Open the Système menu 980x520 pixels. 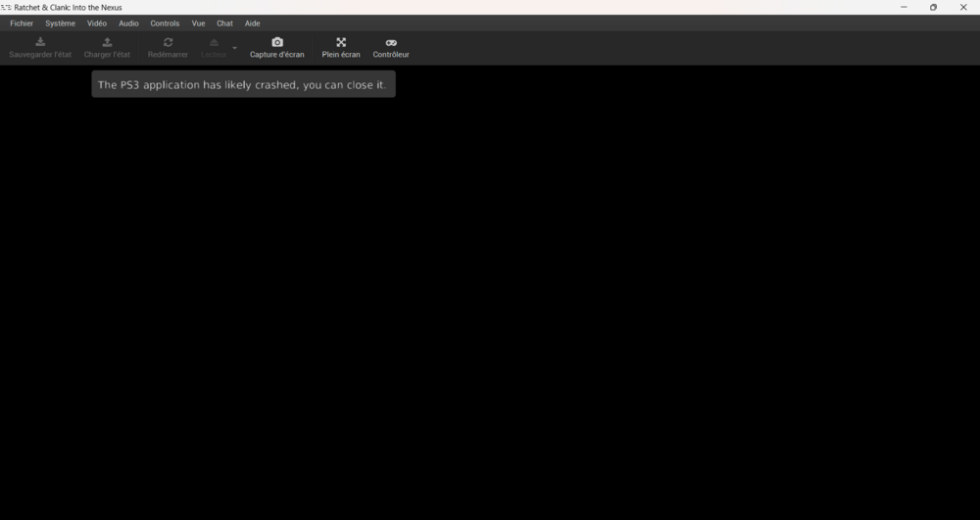pyautogui.click(x=60, y=23)
